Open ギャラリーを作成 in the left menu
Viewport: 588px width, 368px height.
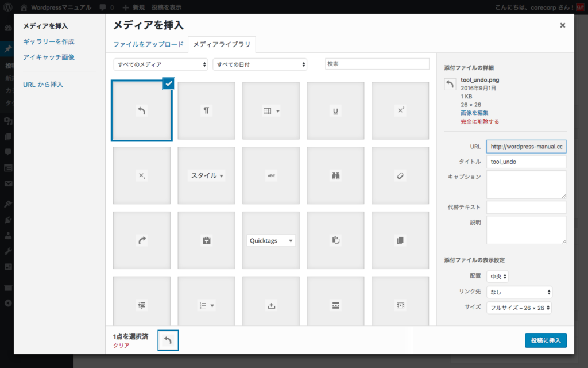[49, 41]
